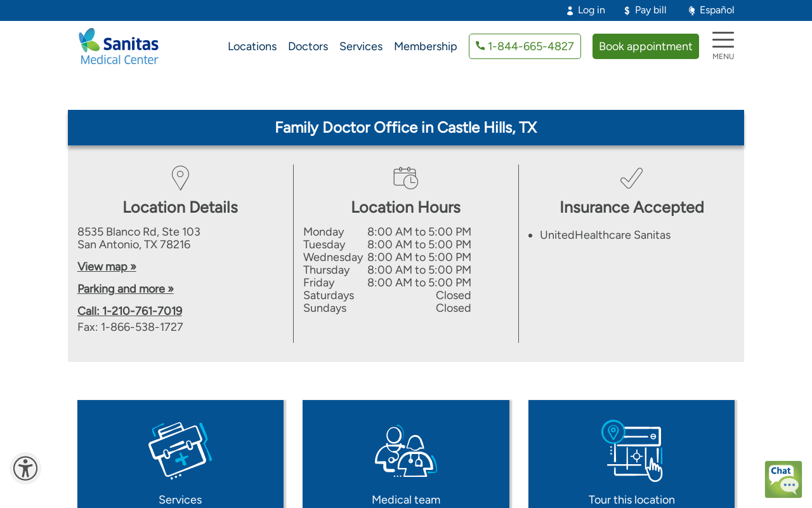Image resolution: width=812 pixels, height=508 pixels.
Task: Switch language via the Español link
Action: (717, 10)
